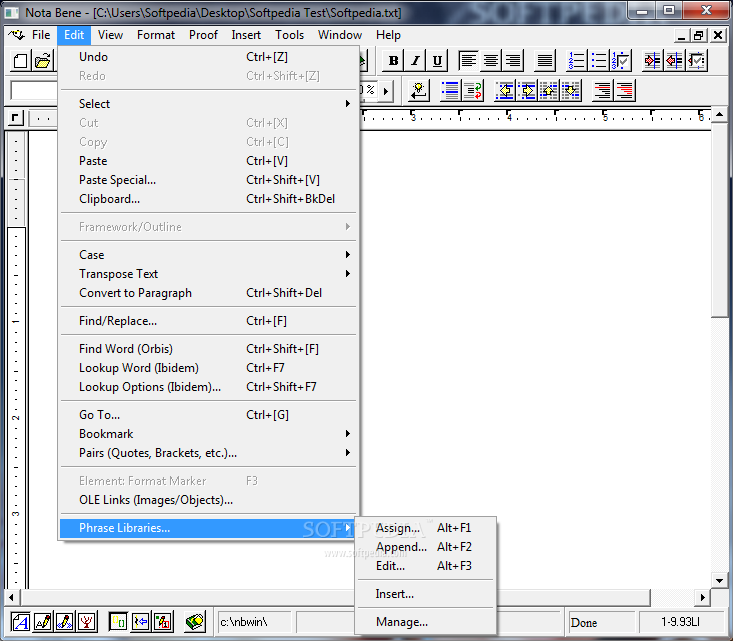Click the yellow left arrow icon

pos(505,91)
